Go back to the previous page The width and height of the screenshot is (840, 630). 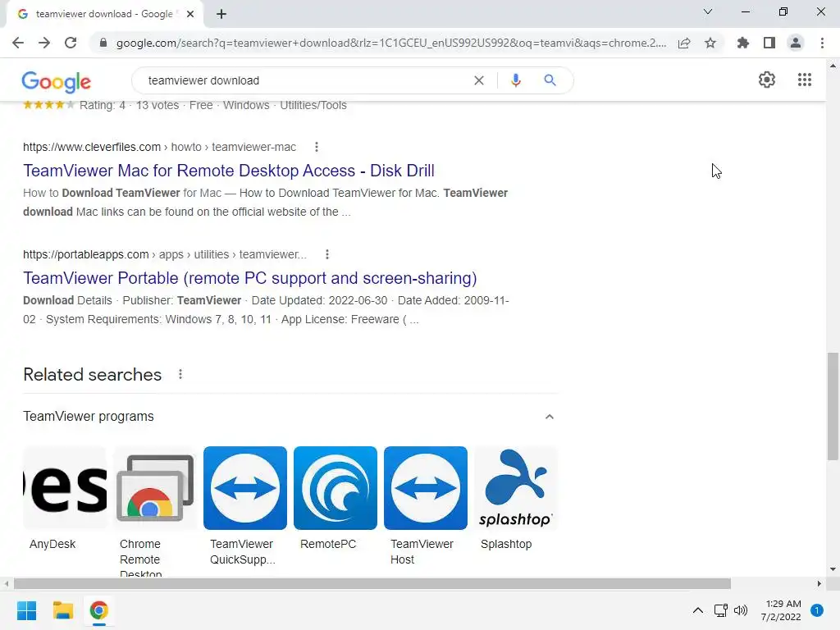click(18, 43)
